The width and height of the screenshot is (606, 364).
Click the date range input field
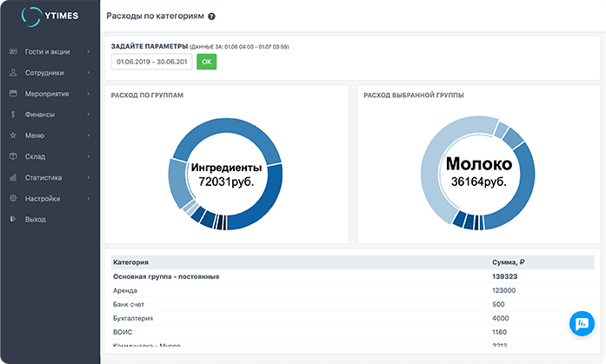151,62
